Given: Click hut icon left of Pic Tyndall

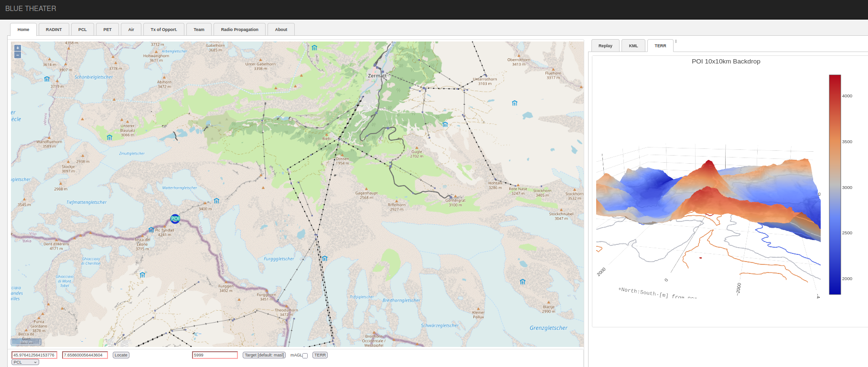Looking at the screenshot, I should tap(151, 230).
